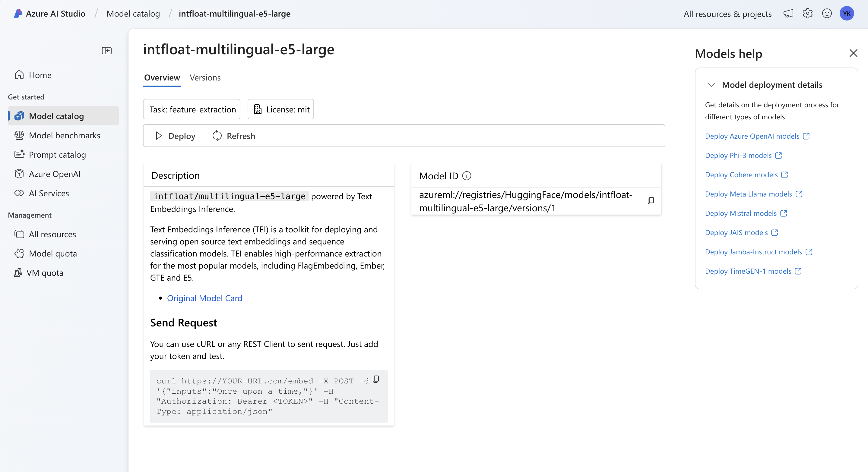
Task: Click the Model ID info icon
Action: click(x=467, y=176)
